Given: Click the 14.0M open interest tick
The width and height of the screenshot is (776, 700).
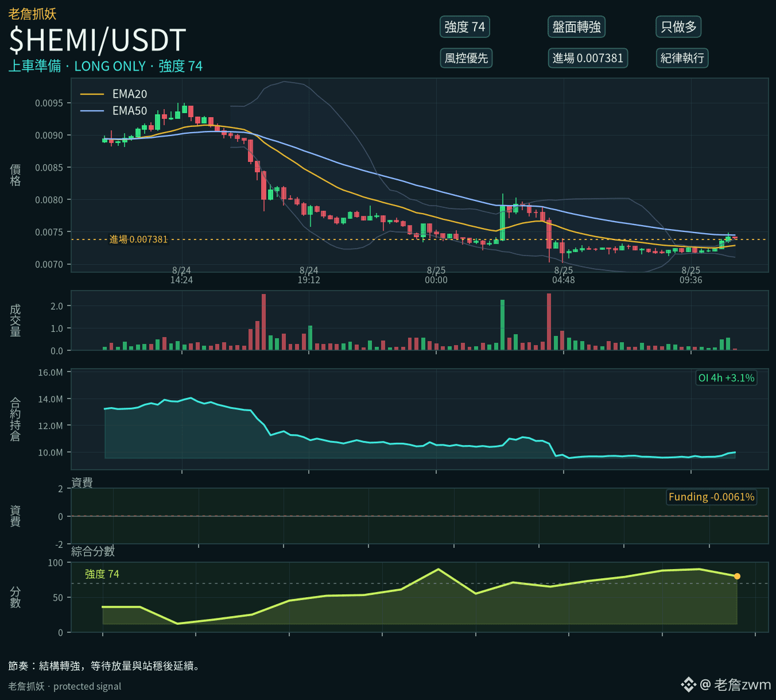Looking at the screenshot, I should 51,399.
